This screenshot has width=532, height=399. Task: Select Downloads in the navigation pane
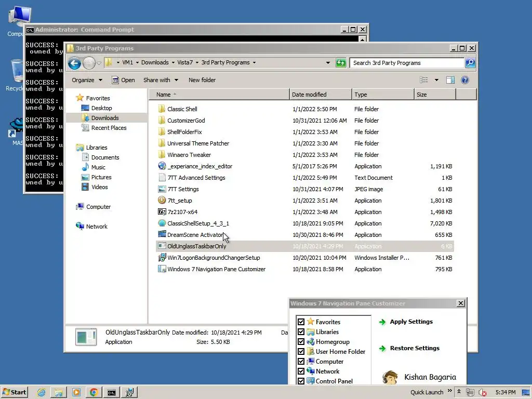pyautogui.click(x=105, y=118)
